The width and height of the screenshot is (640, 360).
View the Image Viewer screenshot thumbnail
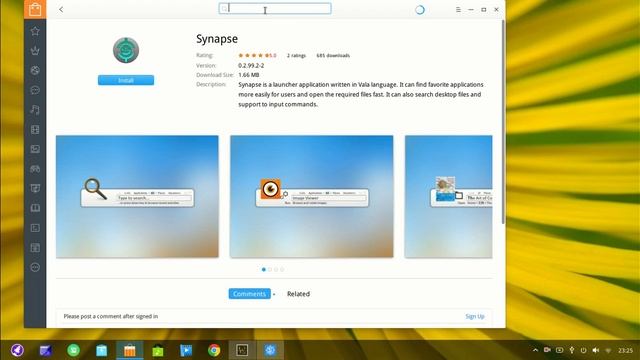click(x=311, y=196)
